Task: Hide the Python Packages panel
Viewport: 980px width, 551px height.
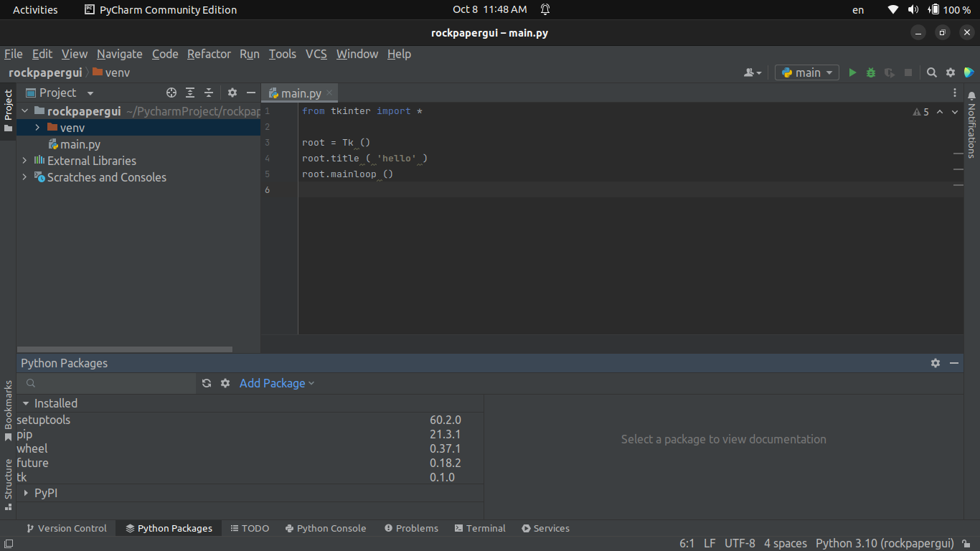Action: coord(954,363)
